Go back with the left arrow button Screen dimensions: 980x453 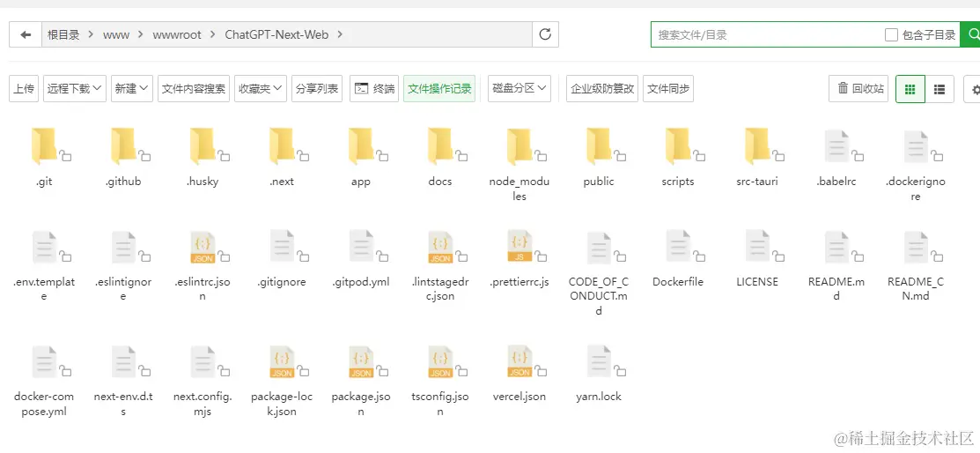point(26,34)
